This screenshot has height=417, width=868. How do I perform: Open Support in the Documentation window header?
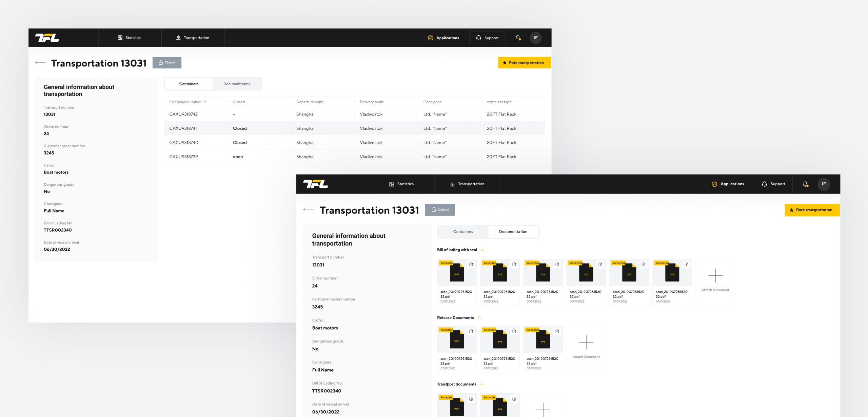tap(773, 184)
